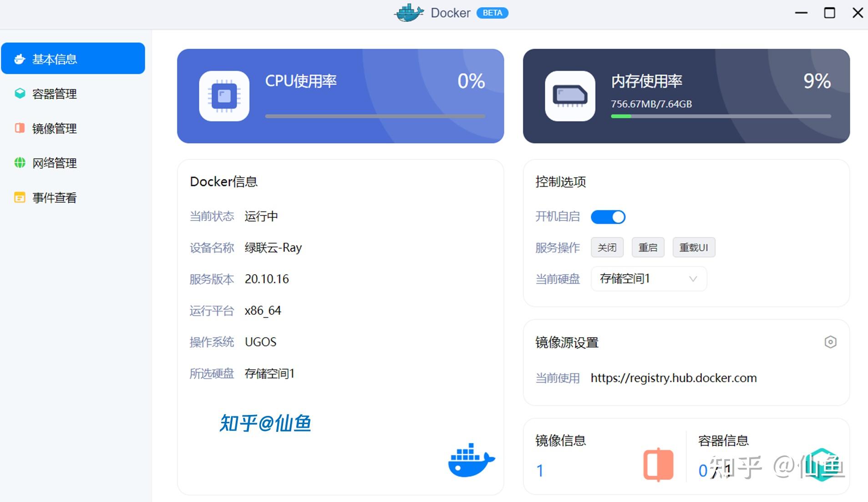868x502 pixels.
Task: Click the BETA badge
Action: (492, 13)
